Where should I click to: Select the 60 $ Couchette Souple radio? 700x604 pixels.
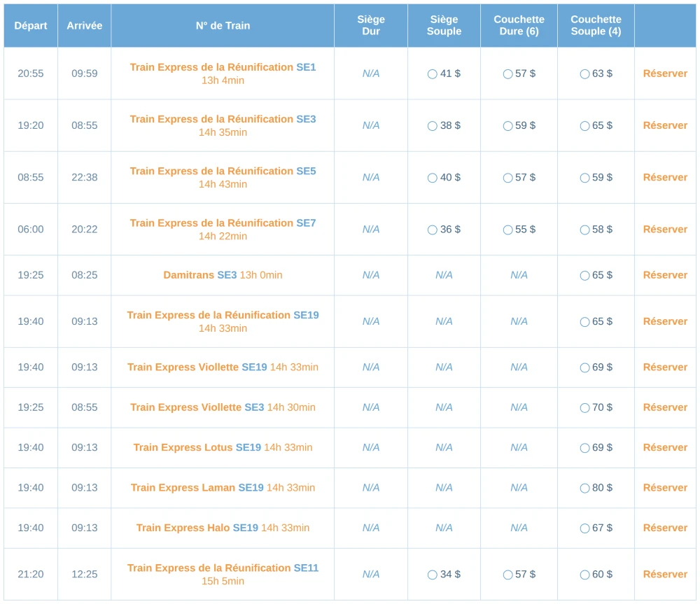click(x=584, y=575)
